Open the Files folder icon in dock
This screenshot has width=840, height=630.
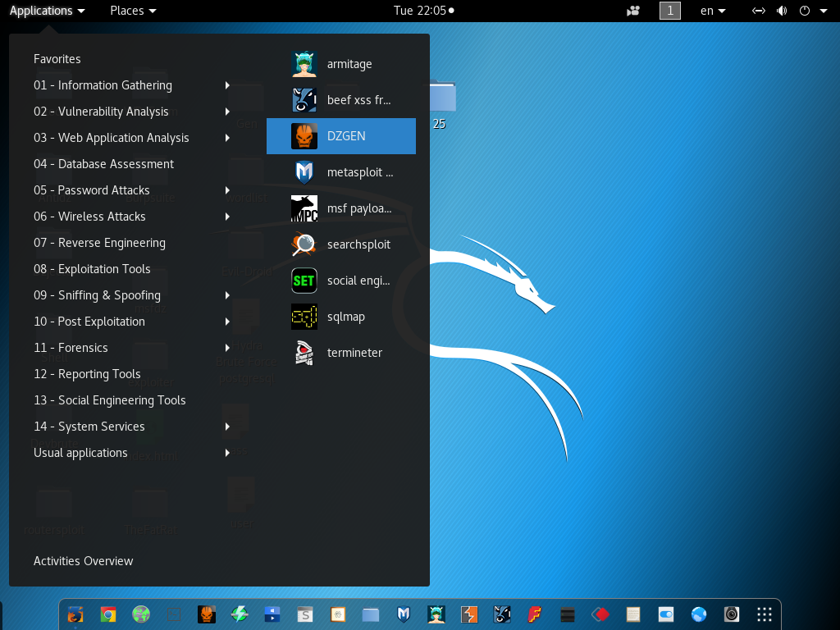click(371, 614)
